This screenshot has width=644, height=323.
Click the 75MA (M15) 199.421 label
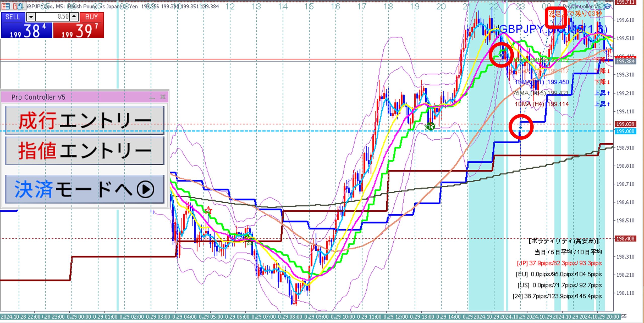(540, 93)
